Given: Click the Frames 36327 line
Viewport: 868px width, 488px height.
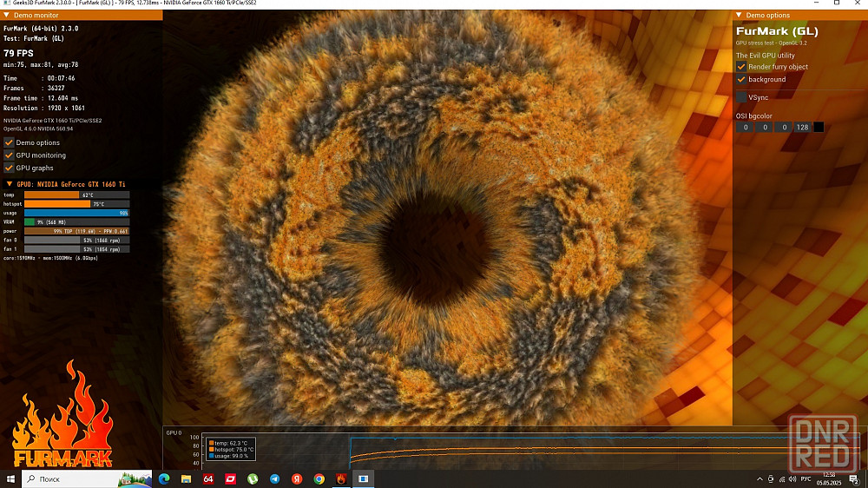Looking at the screenshot, I should 34,88.
